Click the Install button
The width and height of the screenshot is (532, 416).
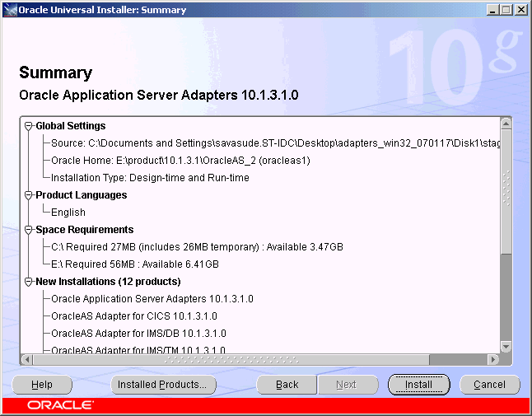pos(418,385)
